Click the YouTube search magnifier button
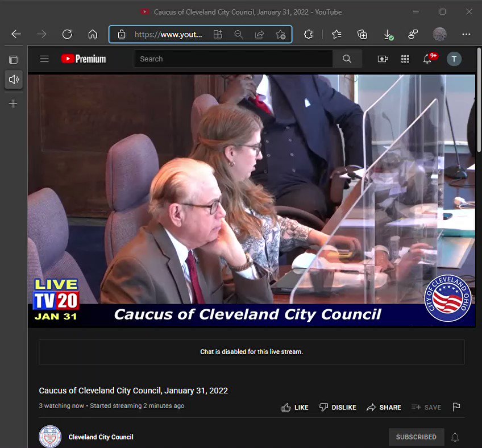The width and height of the screenshot is (482, 448). tap(347, 59)
